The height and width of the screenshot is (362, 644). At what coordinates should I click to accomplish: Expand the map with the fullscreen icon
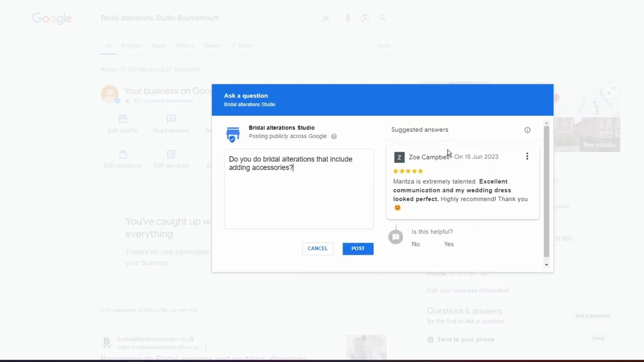pyautogui.click(x=611, y=90)
